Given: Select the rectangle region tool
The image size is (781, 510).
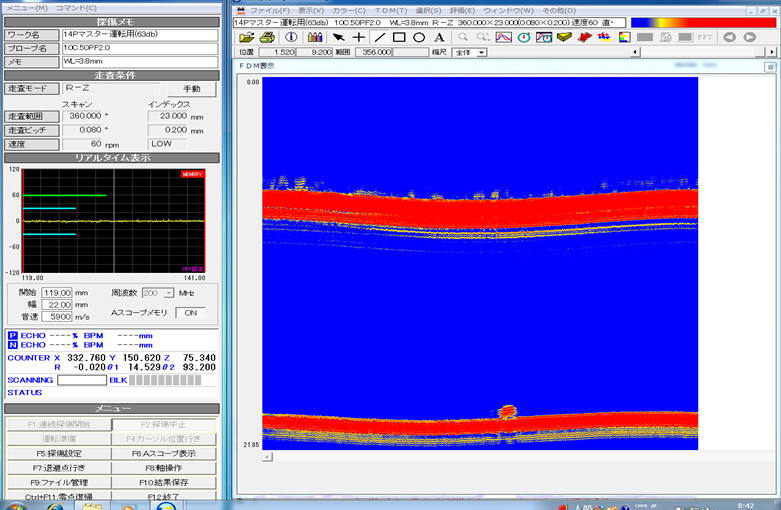Looking at the screenshot, I should [x=399, y=37].
